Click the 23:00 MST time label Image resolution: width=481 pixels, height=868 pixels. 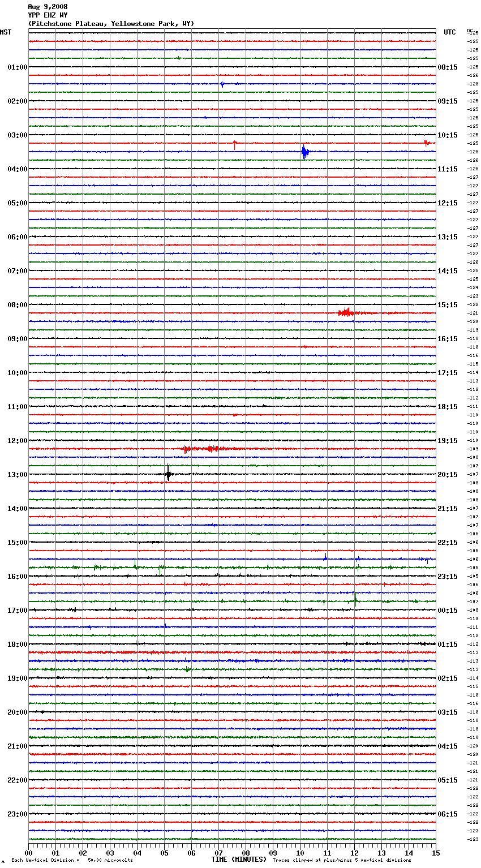(x=17, y=814)
